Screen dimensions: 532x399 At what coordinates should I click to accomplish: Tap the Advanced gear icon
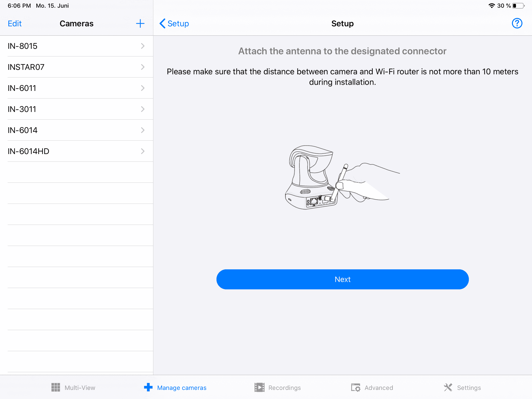coord(355,387)
